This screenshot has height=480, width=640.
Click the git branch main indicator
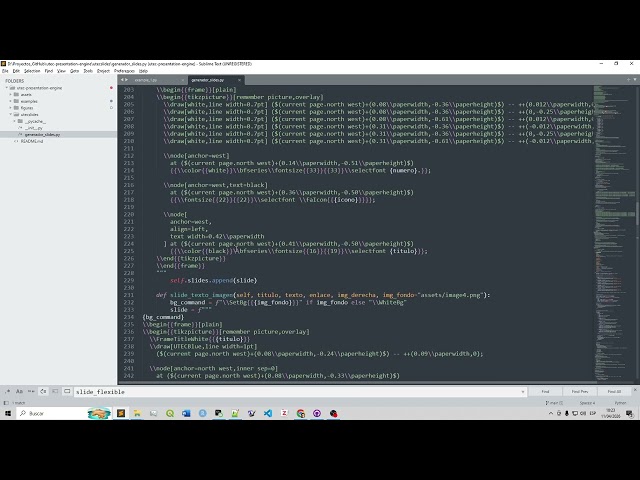coord(554,403)
